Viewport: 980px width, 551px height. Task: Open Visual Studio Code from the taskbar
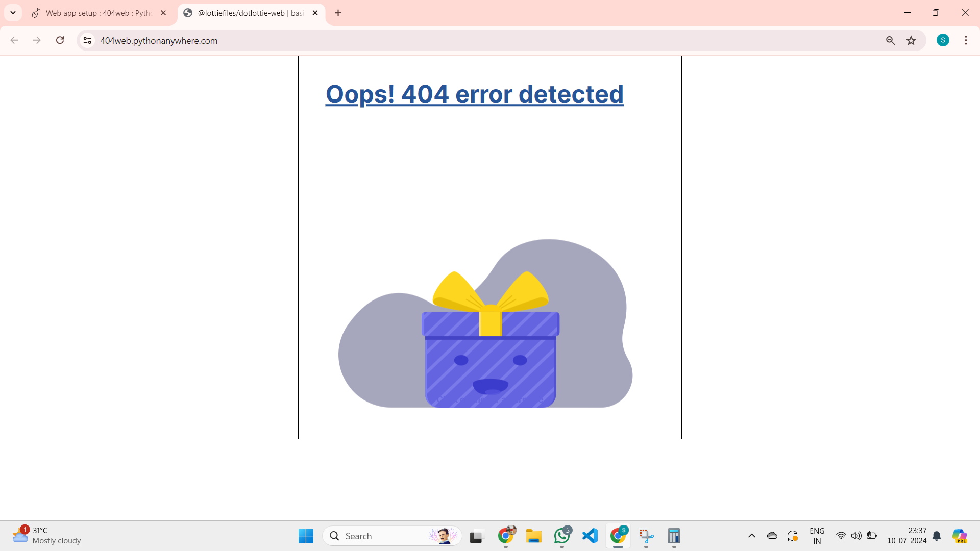590,536
